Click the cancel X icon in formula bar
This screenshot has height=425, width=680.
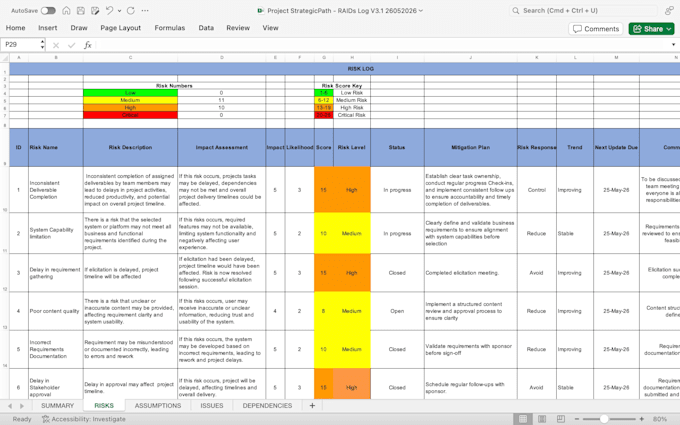[56, 45]
